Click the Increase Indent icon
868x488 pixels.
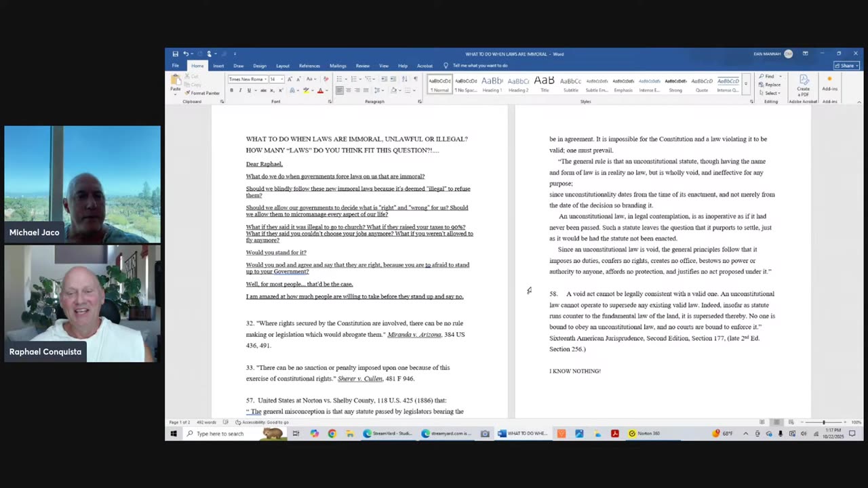[x=393, y=79]
